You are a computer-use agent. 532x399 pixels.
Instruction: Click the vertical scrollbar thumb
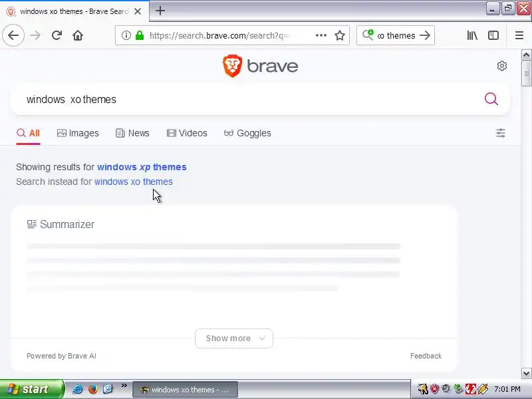click(x=526, y=73)
